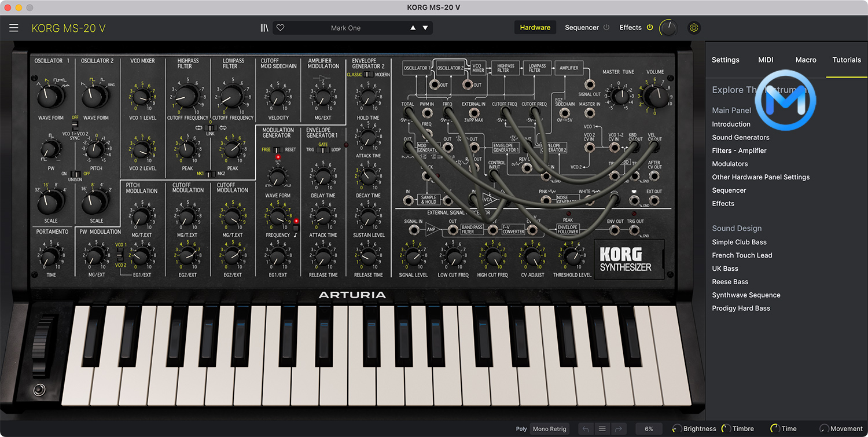Image resolution: width=868 pixels, height=437 pixels.
Task: Click the Signal In patch jack
Action: click(414, 230)
